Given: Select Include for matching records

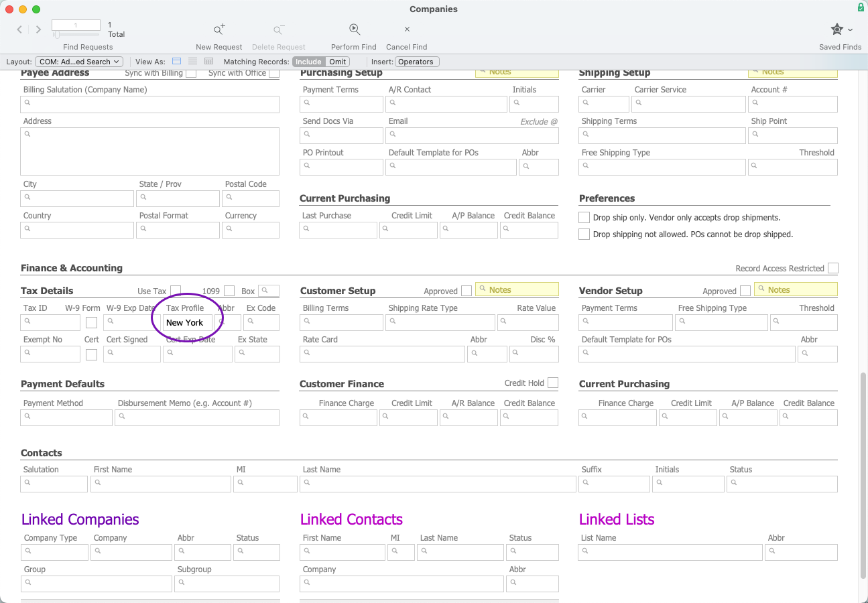Looking at the screenshot, I should (x=309, y=62).
